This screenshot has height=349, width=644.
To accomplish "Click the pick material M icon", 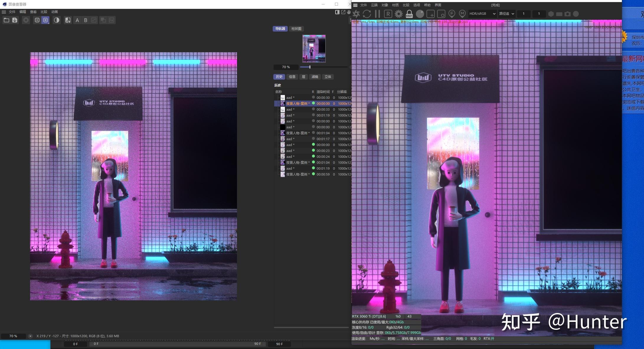I will tap(462, 14).
